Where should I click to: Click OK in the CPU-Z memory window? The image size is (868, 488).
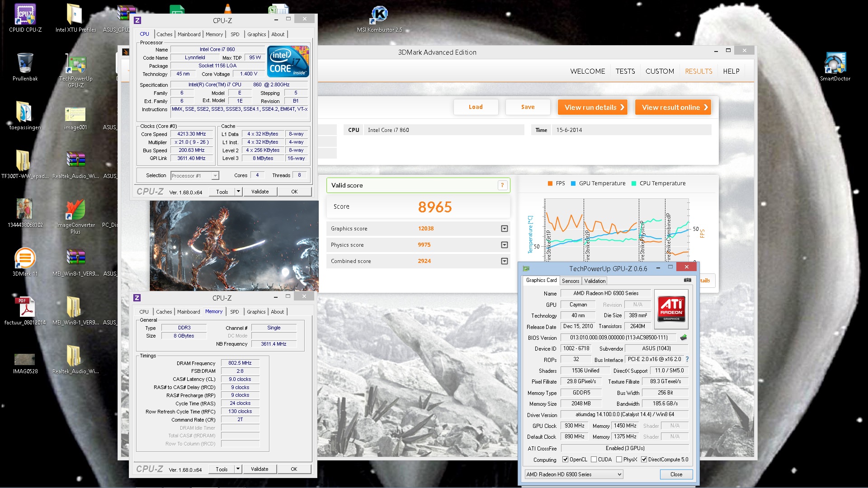click(x=294, y=469)
